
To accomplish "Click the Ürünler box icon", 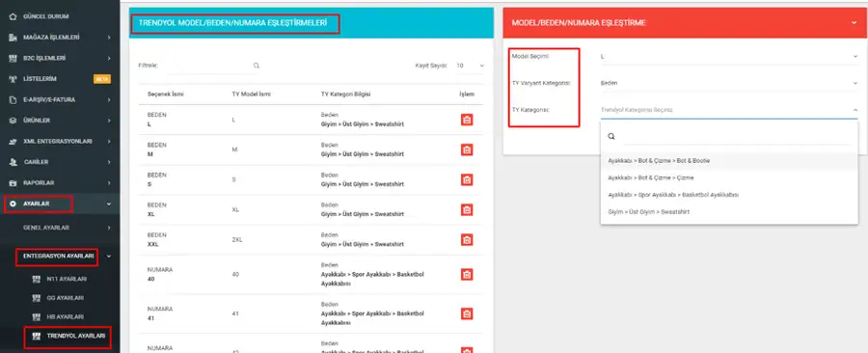I will (13, 120).
